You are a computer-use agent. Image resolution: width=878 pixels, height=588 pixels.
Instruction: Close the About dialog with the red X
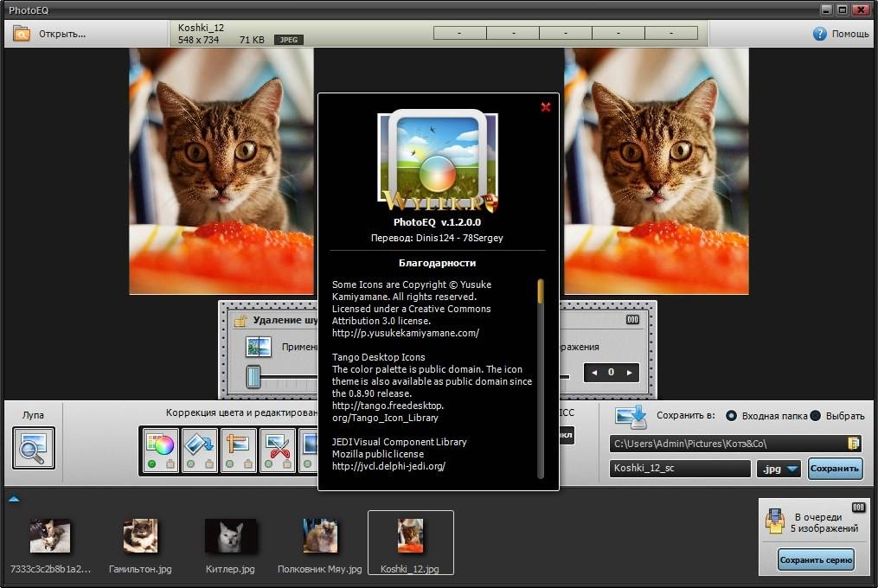[x=545, y=107]
